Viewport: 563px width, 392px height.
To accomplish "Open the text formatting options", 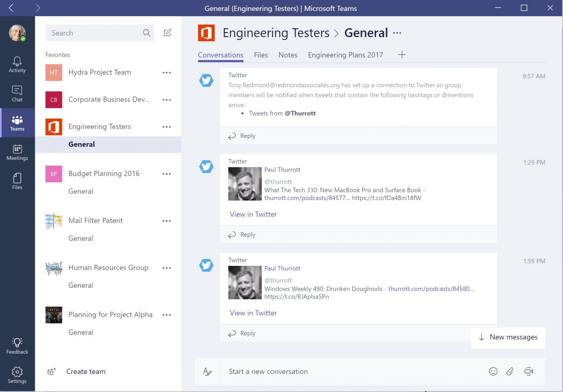I will 207,371.
